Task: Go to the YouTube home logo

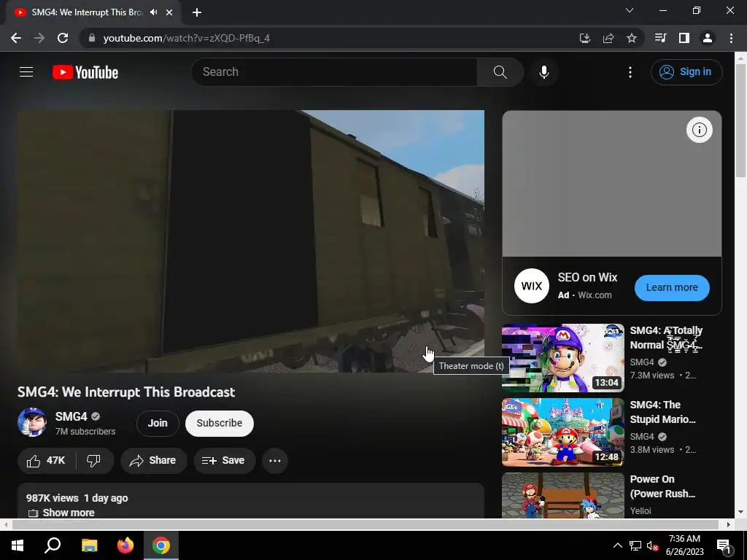Action: coord(85,72)
